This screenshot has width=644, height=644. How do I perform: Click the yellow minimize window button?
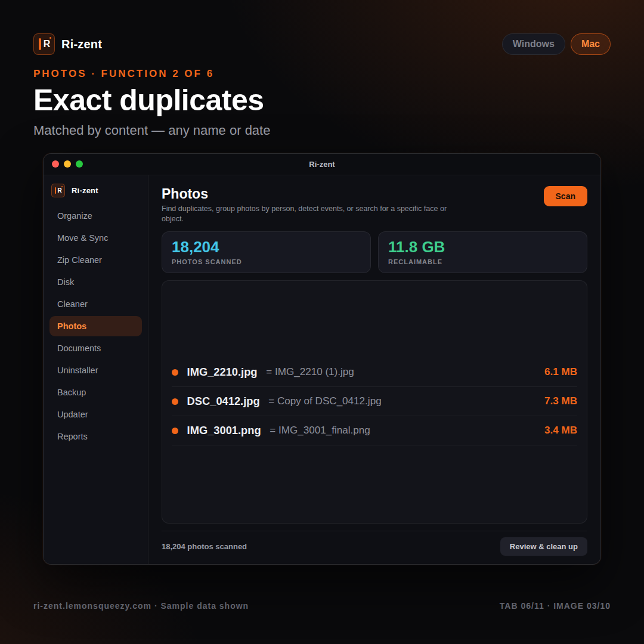[67, 165]
